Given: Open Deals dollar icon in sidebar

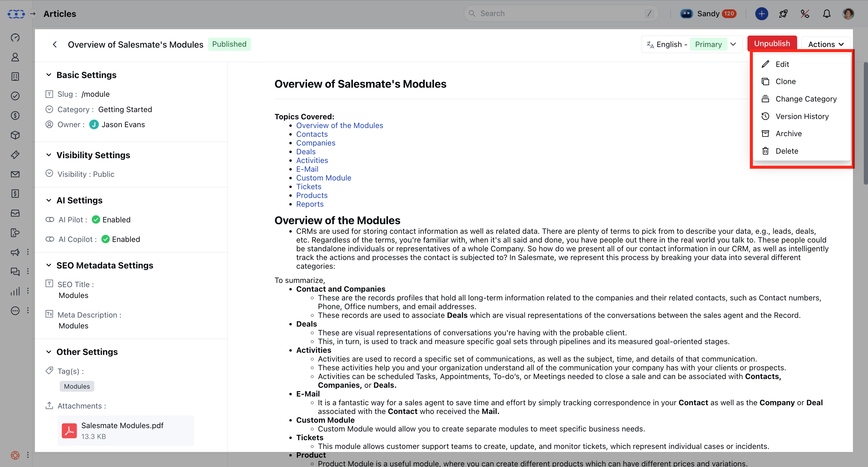Looking at the screenshot, I should [15, 116].
